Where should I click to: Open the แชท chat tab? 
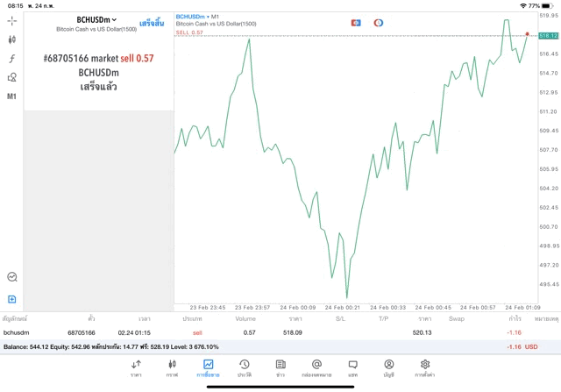click(352, 368)
